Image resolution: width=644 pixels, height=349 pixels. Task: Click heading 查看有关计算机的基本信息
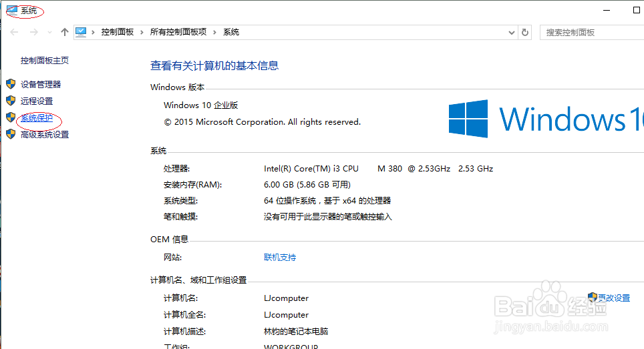click(x=214, y=65)
